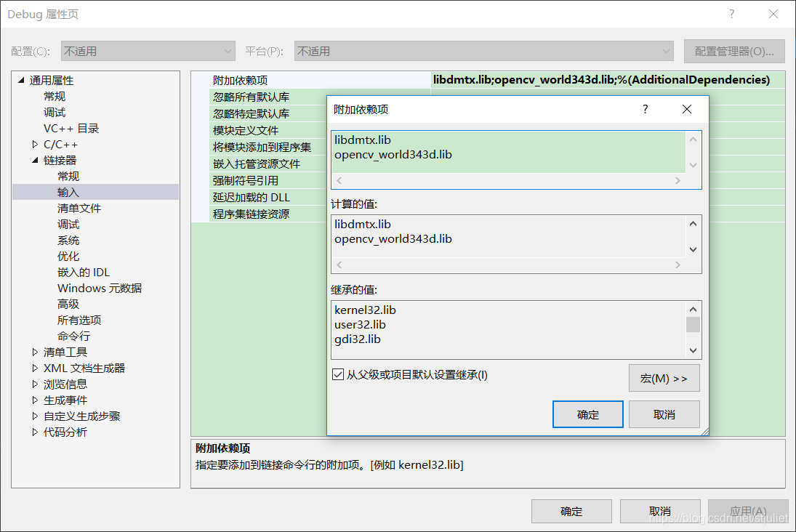Image resolution: width=796 pixels, height=532 pixels.
Task: Click the help question mark in 附加依赖项 dialog
Action: click(645, 109)
